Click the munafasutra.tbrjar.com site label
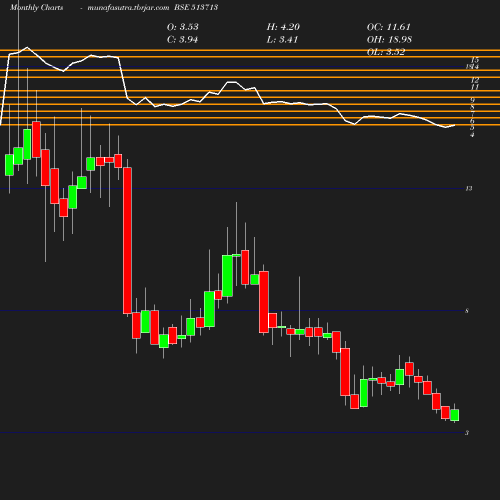This screenshot has height=500, width=500. [128, 7]
